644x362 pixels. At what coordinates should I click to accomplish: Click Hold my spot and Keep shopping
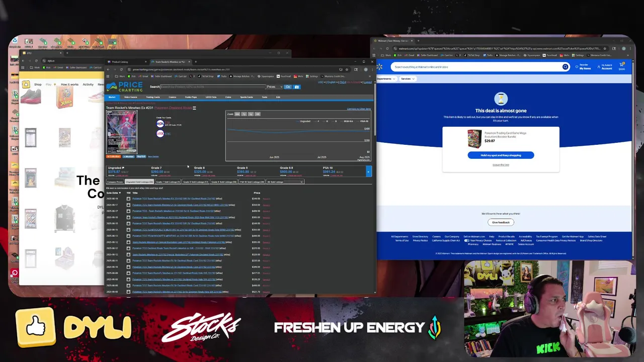coord(501,155)
